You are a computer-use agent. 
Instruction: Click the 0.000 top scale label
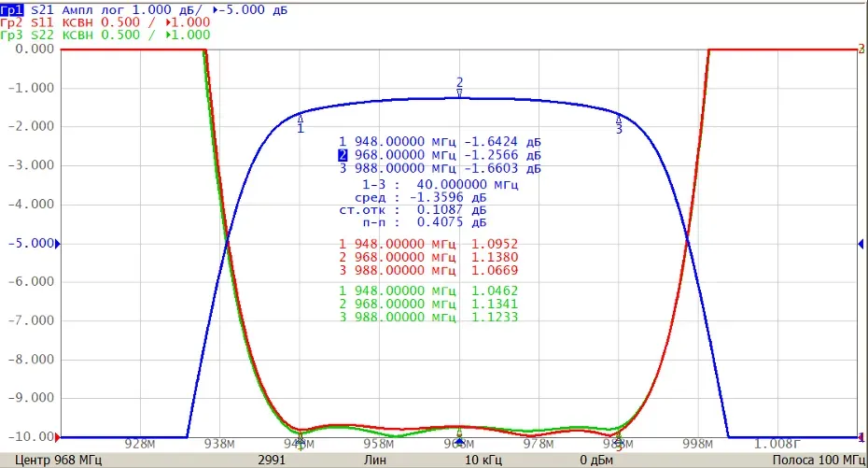35,49
